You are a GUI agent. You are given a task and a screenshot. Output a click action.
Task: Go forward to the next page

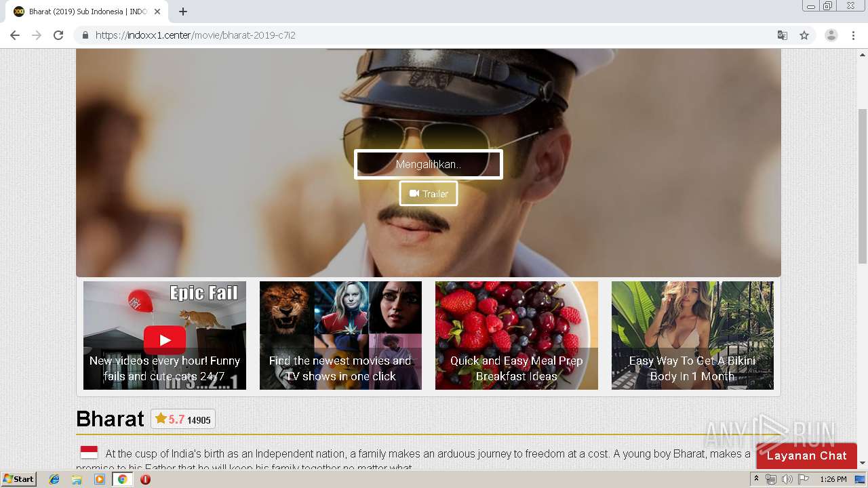pyautogui.click(x=37, y=35)
